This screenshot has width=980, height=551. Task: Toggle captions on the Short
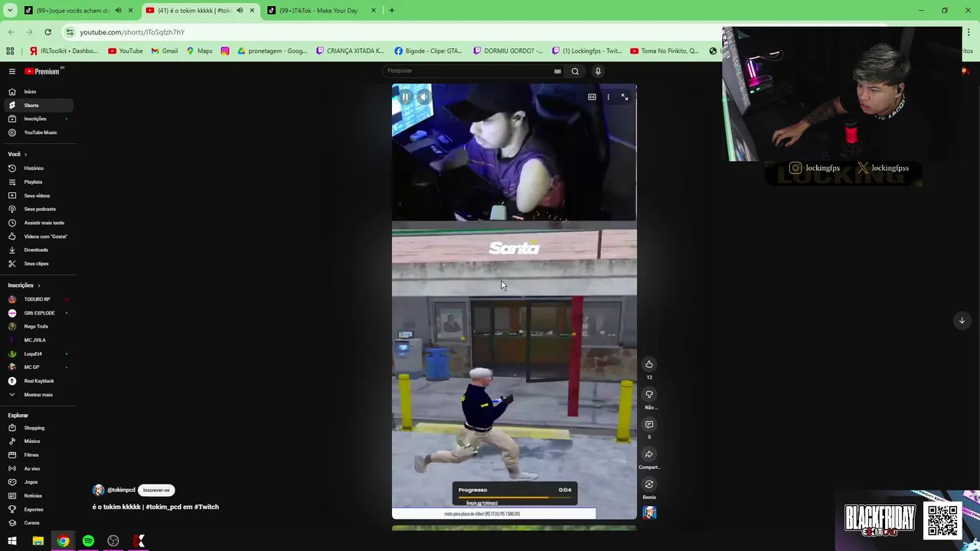[592, 97]
